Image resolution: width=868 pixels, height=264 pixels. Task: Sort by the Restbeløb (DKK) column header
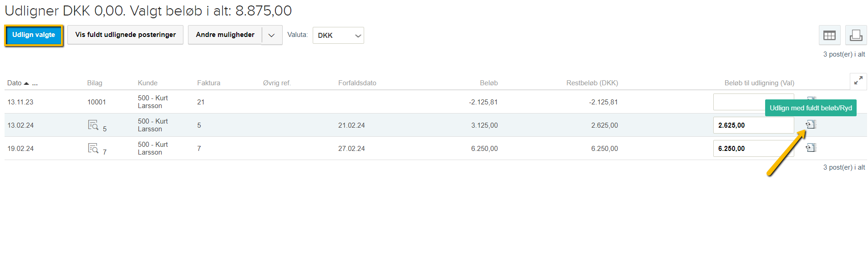pos(592,83)
